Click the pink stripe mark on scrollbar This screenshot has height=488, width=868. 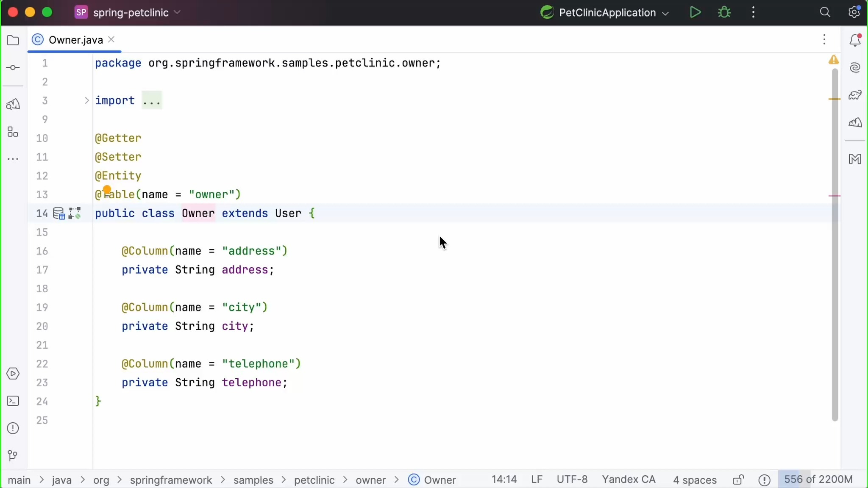835,195
